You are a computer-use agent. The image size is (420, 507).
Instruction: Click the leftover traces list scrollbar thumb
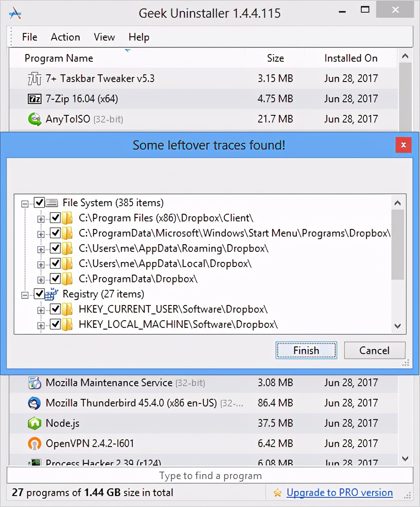pyautogui.click(x=397, y=245)
